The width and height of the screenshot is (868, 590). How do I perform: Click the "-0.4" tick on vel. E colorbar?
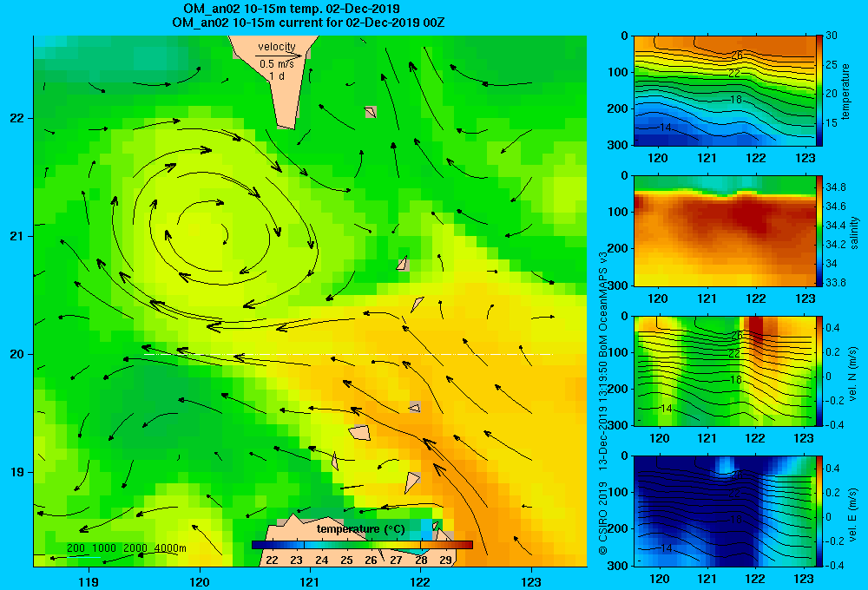click(834, 566)
